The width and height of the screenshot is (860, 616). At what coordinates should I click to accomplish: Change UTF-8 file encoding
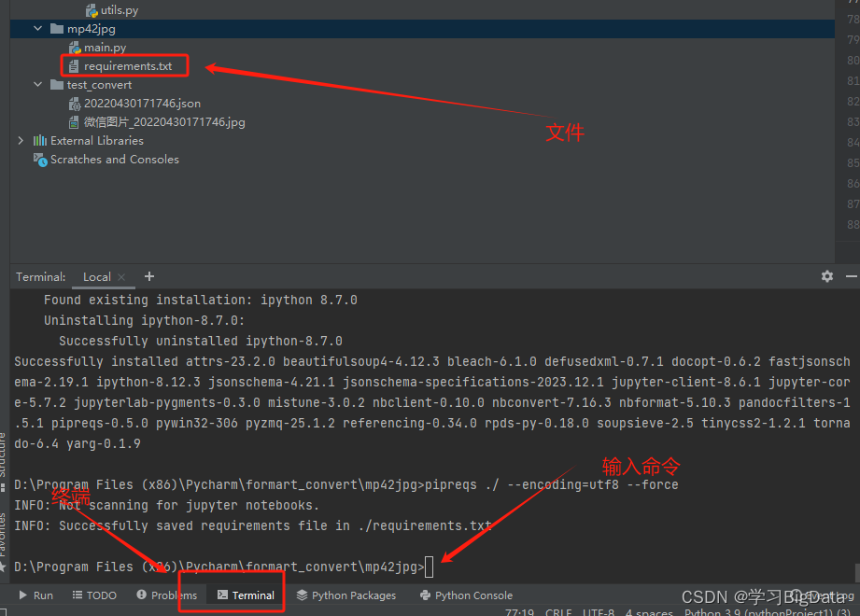click(599, 611)
